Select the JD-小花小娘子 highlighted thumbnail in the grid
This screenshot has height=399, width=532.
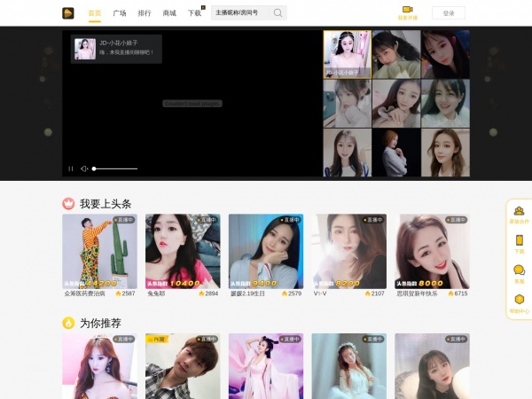[x=348, y=55]
